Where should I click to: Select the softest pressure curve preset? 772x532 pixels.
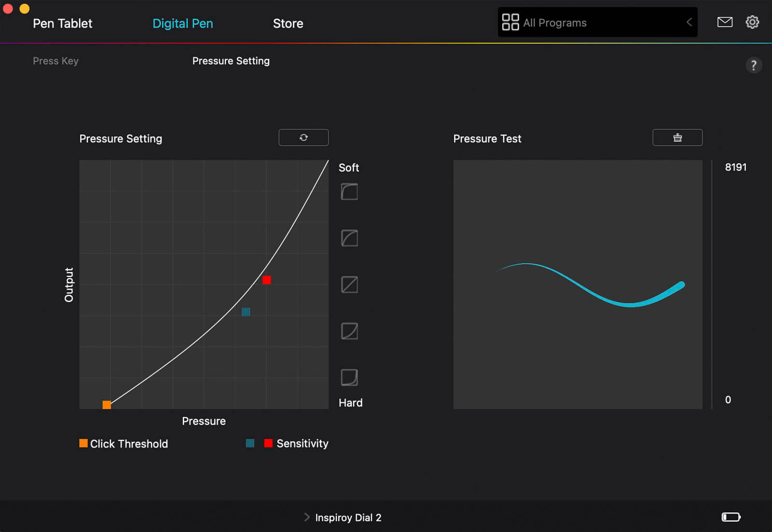pos(349,191)
